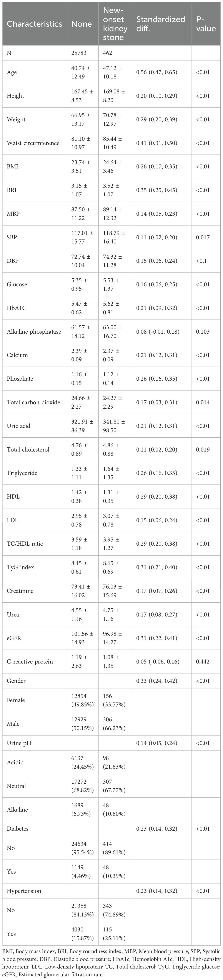223x980 pixels.
Task: Click the Characteristics column header
Action: click(34, 24)
